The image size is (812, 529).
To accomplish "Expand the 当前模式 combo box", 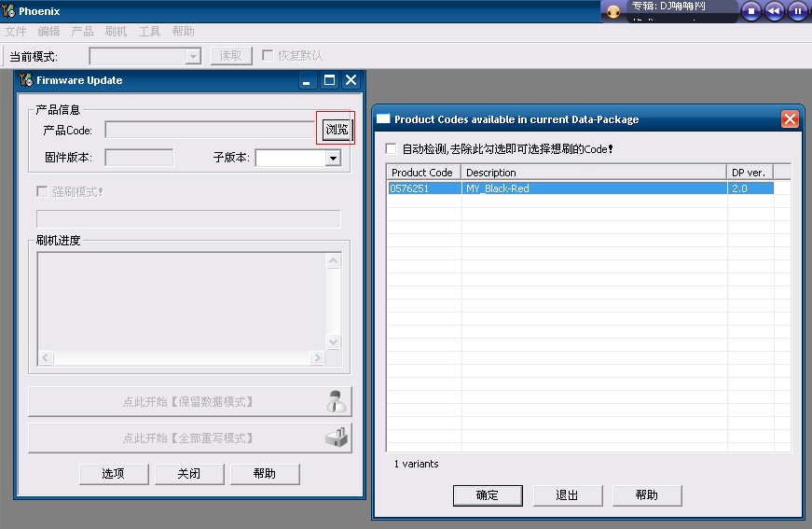I will point(193,56).
